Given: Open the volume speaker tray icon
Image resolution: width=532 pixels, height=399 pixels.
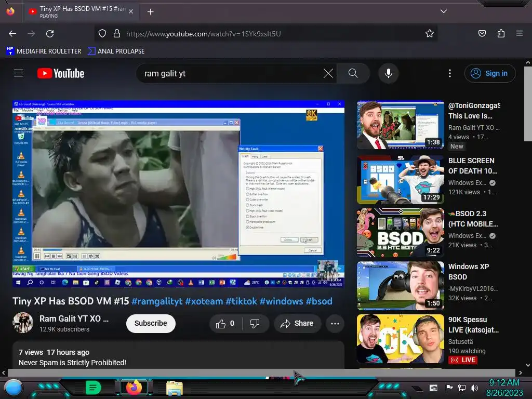Looking at the screenshot, I should pos(474,388).
